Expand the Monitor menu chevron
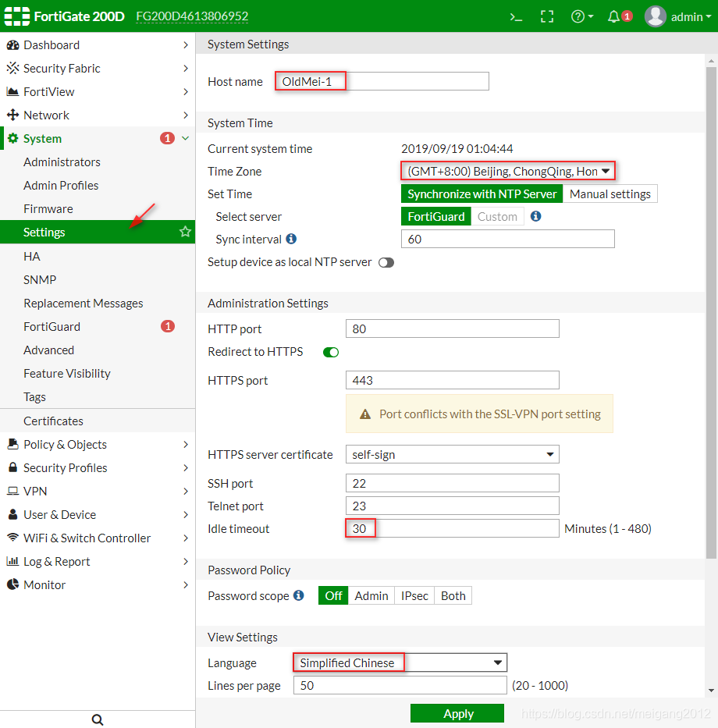Screen dimensions: 718x728 [x=185, y=584]
